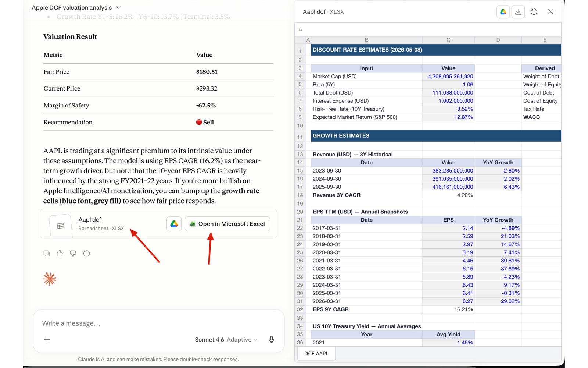The height and width of the screenshot is (368, 588).
Task: Focus the Write a message input field
Action: coord(159,323)
